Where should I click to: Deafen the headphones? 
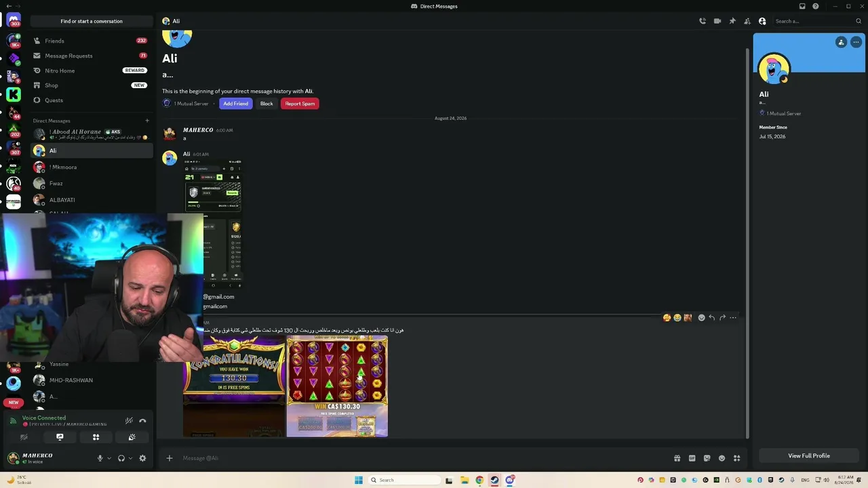[121, 458]
